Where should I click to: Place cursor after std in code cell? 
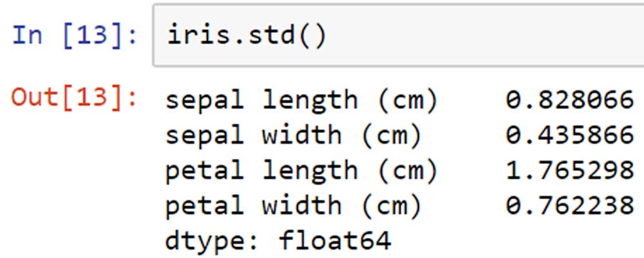296,36
